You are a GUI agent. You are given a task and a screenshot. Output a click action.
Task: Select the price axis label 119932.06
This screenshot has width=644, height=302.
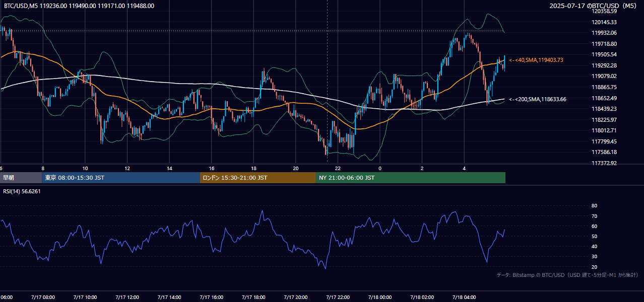[605, 33]
